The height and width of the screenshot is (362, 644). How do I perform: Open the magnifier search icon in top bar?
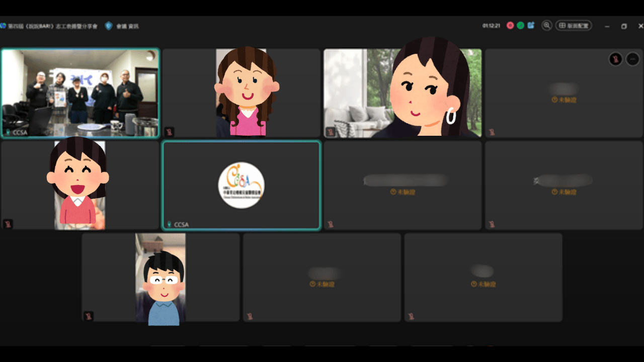547,26
